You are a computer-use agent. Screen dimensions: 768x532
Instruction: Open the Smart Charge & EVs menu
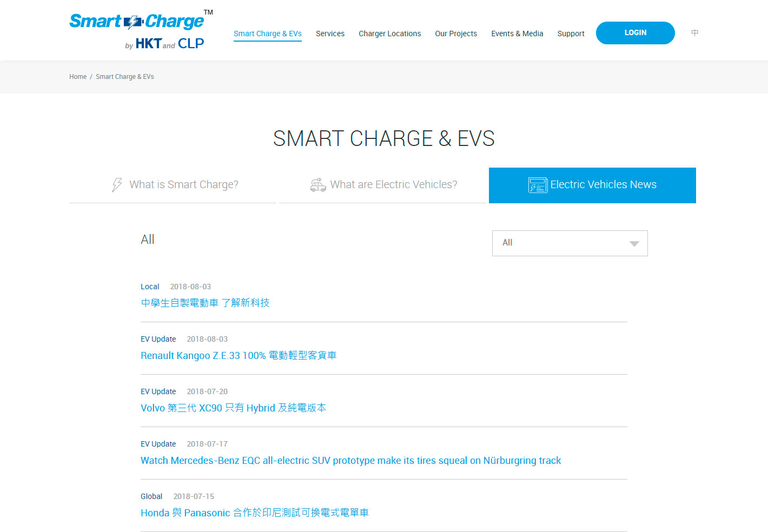[268, 34]
